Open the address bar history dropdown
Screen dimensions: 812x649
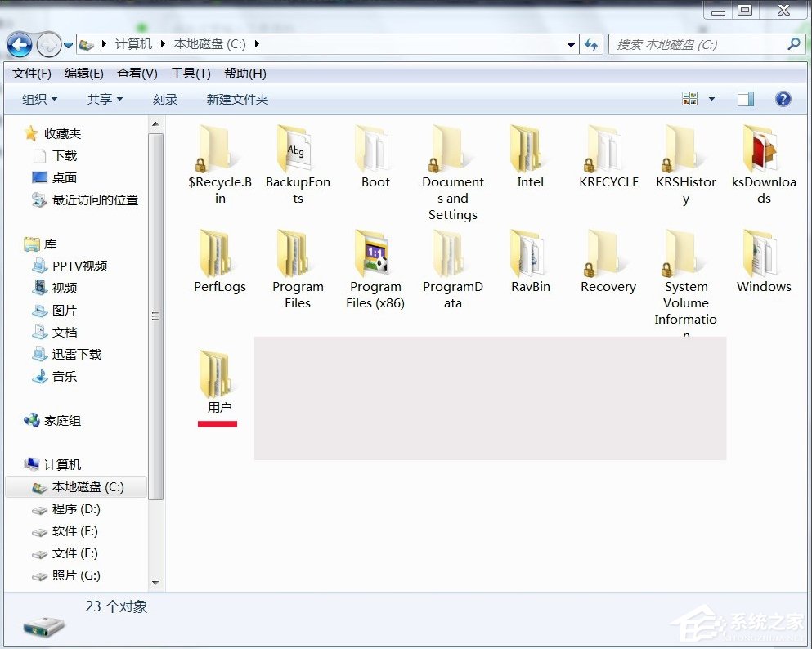pyautogui.click(x=571, y=45)
